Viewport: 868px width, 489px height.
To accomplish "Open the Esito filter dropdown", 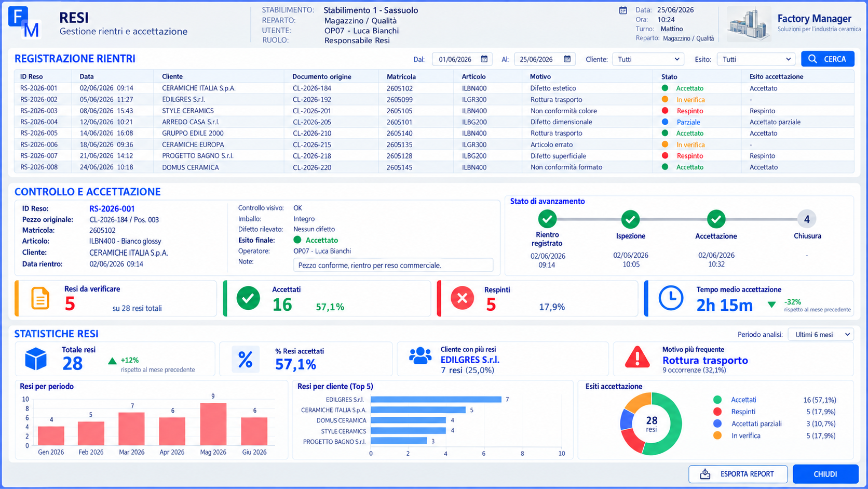I will [x=756, y=59].
